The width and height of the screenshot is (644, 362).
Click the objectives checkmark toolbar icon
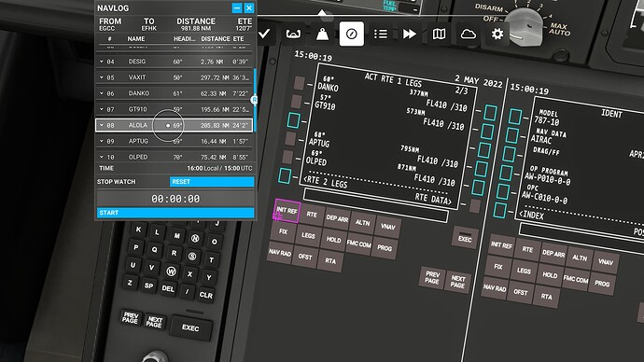tap(264, 35)
